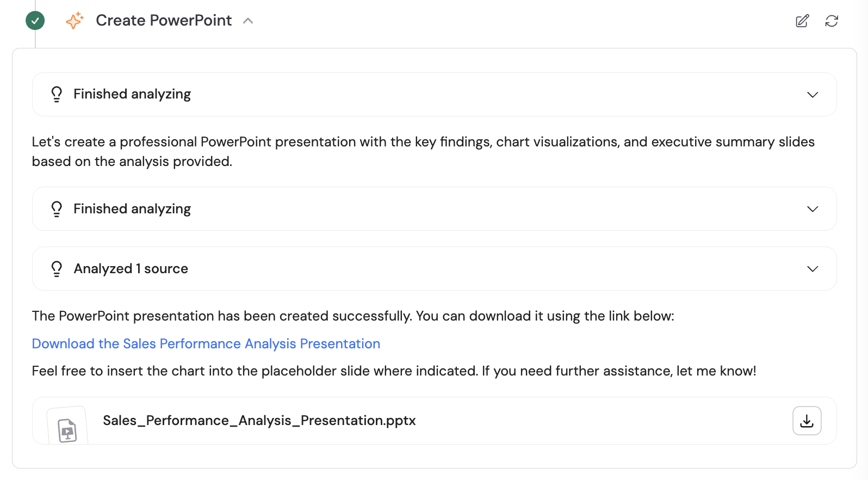Click the Create PowerPoint heading

pyautogui.click(x=163, y=20)
